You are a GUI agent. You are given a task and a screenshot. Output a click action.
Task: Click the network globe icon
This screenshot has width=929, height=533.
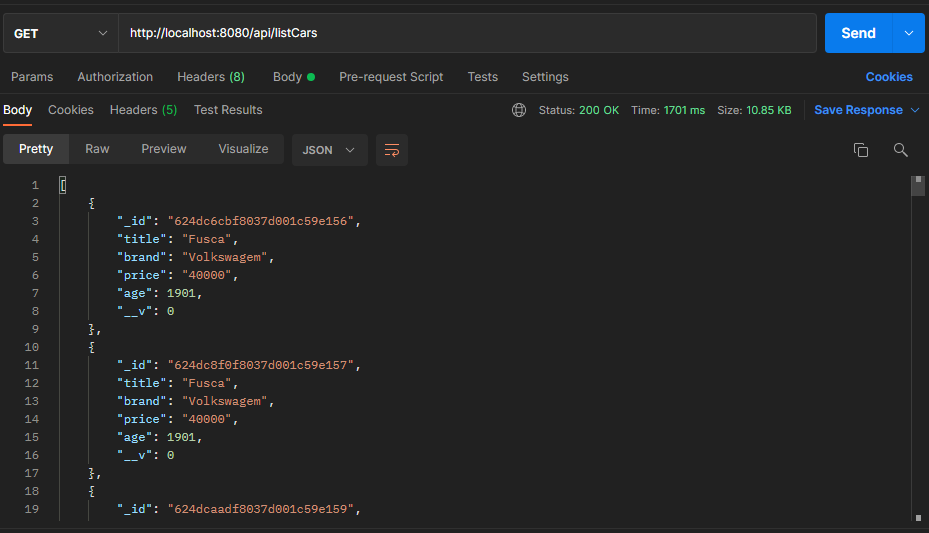point(519,110)
